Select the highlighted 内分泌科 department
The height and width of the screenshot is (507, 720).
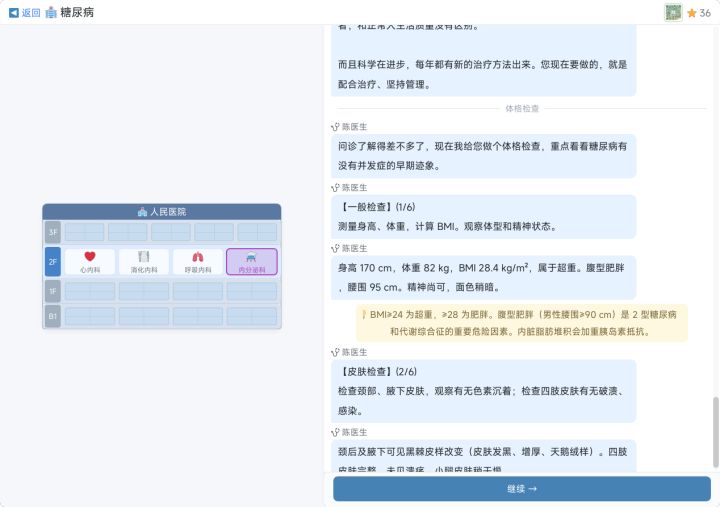pos(252,262)
